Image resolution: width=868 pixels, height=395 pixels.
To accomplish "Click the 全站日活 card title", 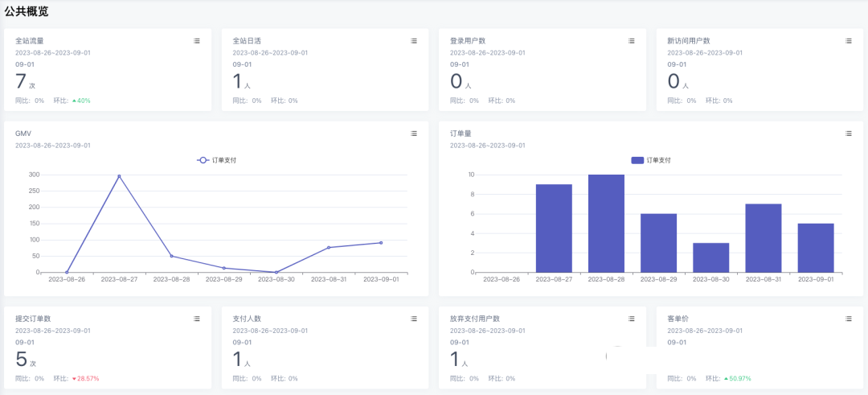I will pos(247,41).
